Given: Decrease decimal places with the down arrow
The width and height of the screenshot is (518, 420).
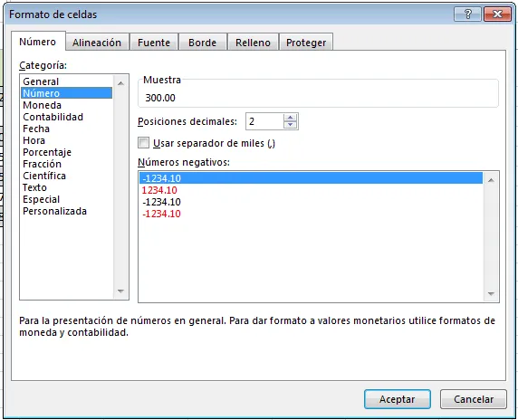Looking at the screenshot, I should (x=290, y=125).
